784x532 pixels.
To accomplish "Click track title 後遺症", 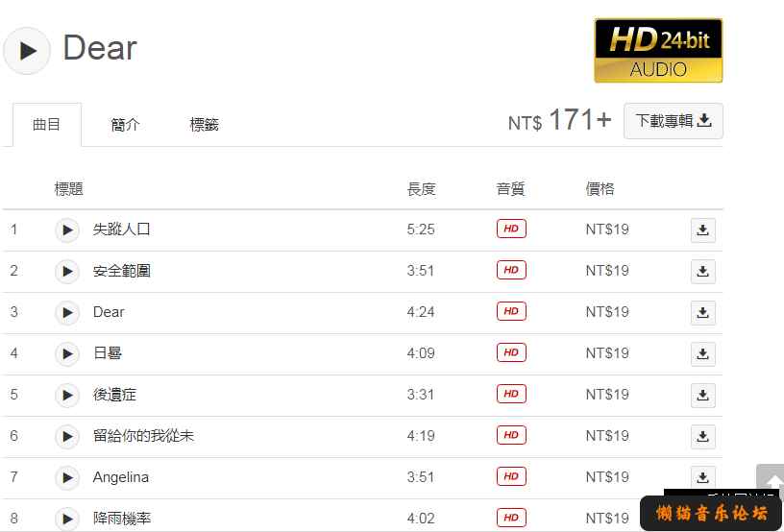I will point(114,395).
